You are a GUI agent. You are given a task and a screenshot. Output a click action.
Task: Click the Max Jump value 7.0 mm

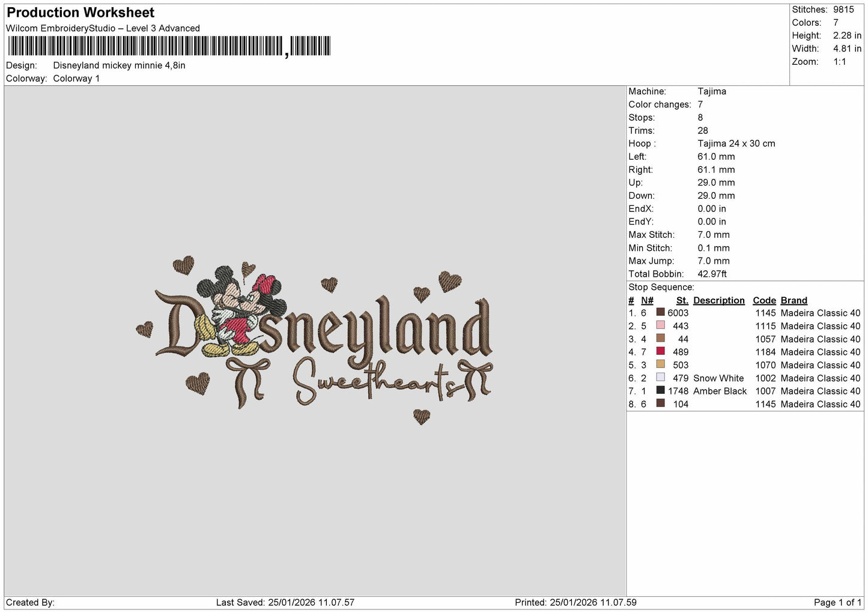714,261
